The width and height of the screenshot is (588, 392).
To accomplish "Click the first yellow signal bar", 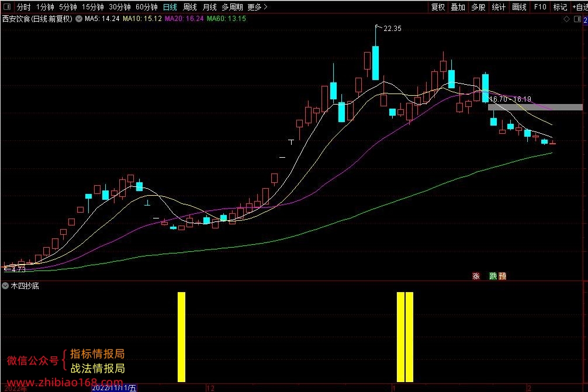I will pos(182,337).
